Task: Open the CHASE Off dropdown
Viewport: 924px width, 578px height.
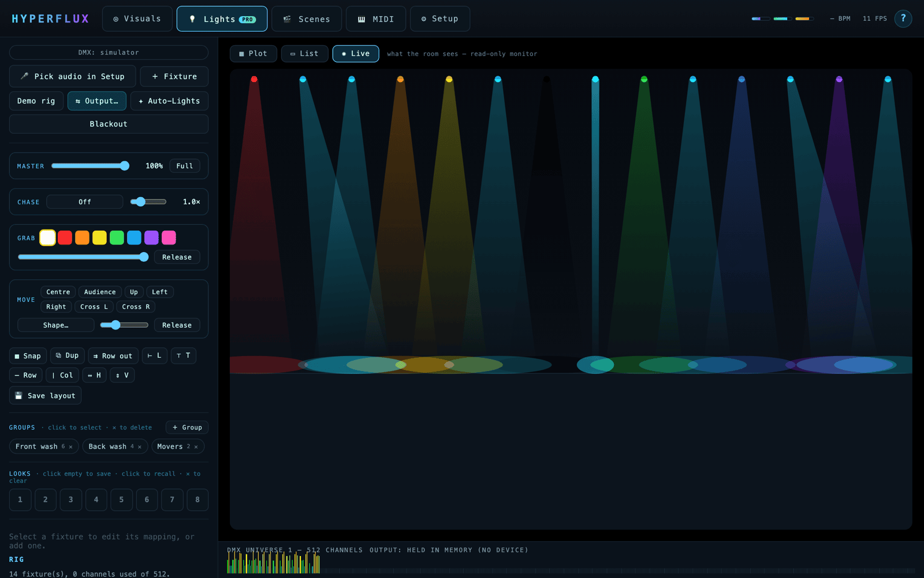Action: click(x=85, y=202)
